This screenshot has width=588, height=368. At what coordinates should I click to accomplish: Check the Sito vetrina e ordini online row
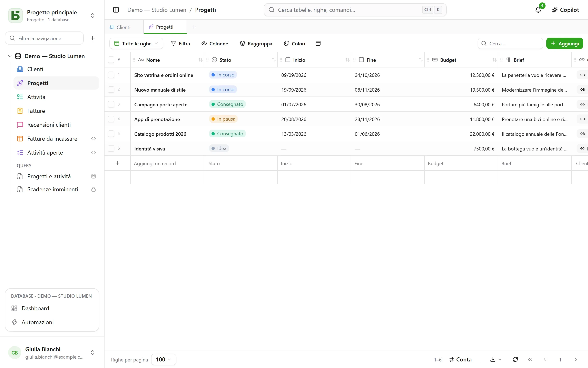111,75
